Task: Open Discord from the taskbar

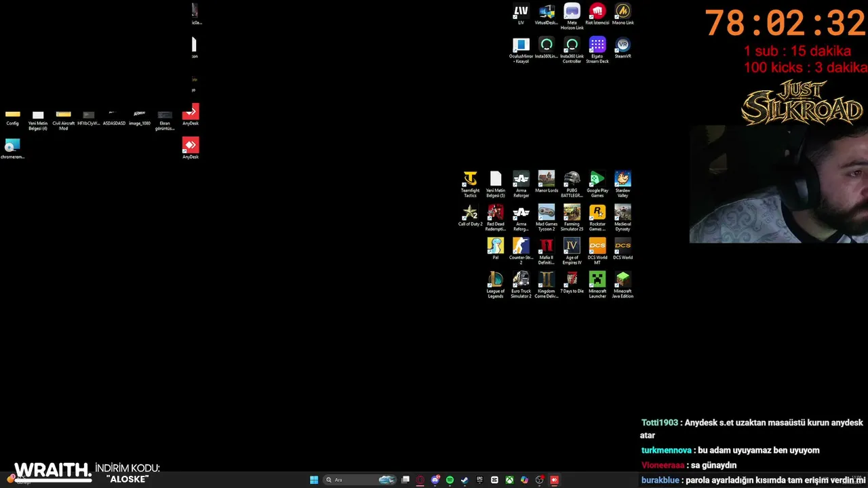Action: (435, 480)
